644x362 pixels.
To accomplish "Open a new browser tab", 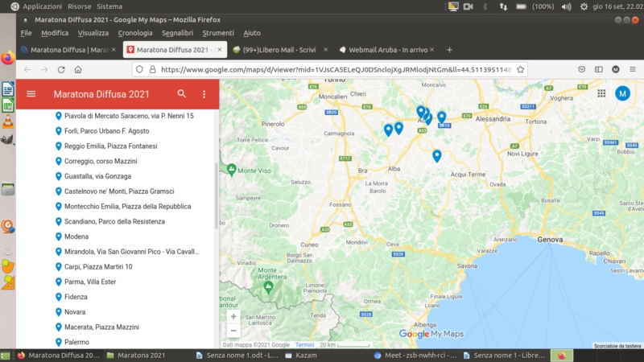I will [x=449, y=50].
